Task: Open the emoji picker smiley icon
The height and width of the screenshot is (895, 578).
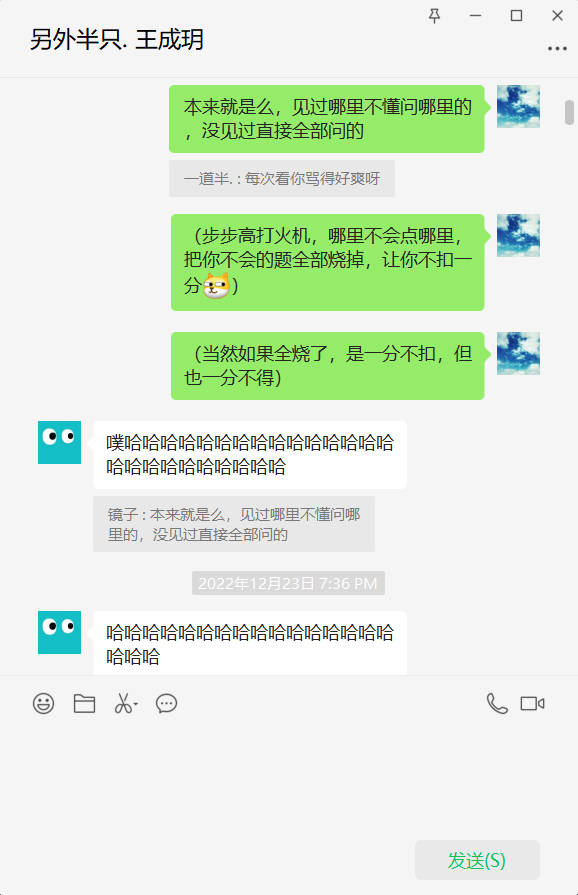Action: point(43,703)
